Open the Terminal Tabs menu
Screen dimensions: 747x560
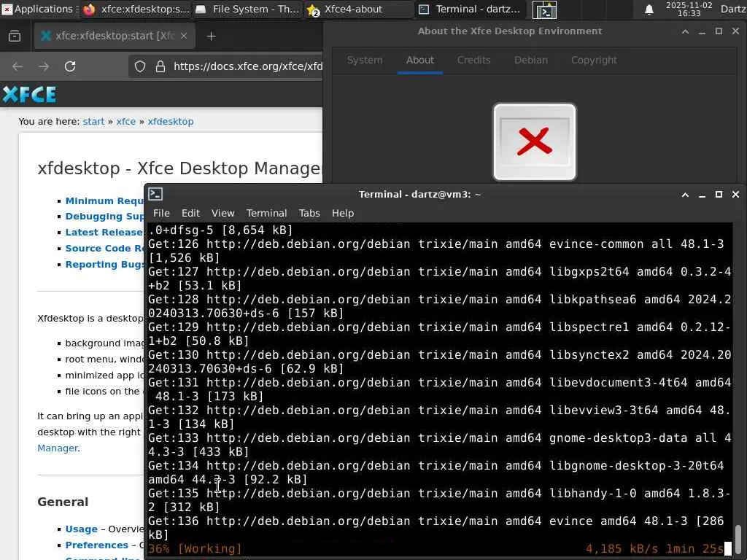309,214
